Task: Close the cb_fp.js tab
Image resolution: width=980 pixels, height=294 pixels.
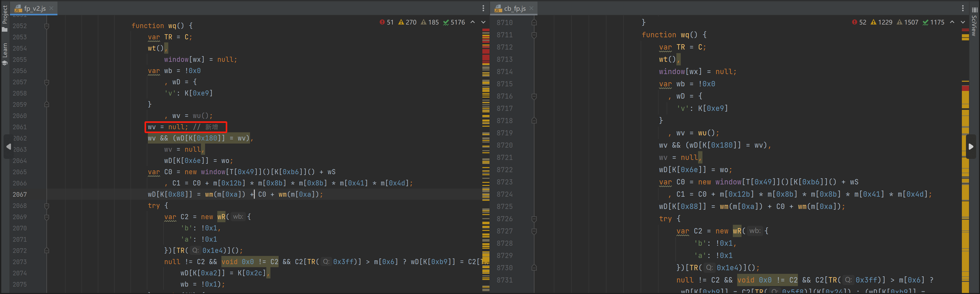Action: coord(532,8)
